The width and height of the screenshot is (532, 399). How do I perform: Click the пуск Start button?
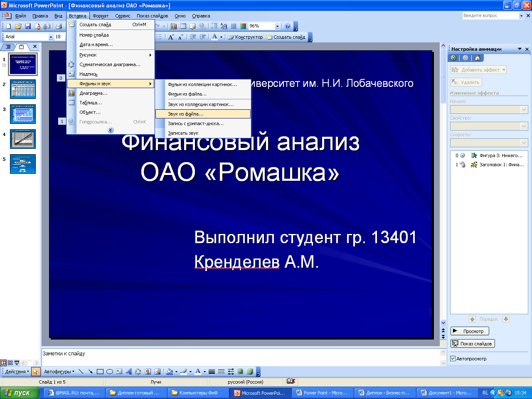(20, 393)
